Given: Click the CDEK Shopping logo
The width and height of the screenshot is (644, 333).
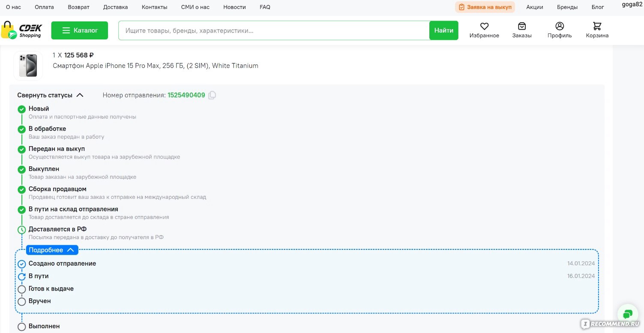Looking at the screenshot, I should tap(21, 30).
